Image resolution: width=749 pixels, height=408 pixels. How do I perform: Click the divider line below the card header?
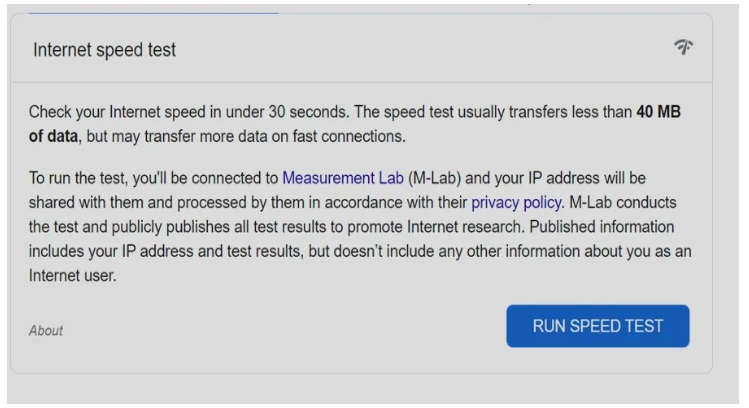pos(360,82)
